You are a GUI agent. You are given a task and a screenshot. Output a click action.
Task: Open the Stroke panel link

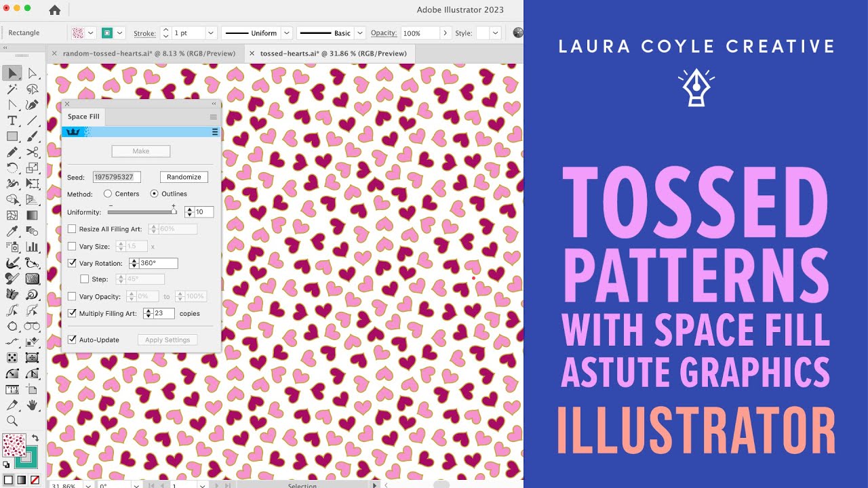[144, 33]
